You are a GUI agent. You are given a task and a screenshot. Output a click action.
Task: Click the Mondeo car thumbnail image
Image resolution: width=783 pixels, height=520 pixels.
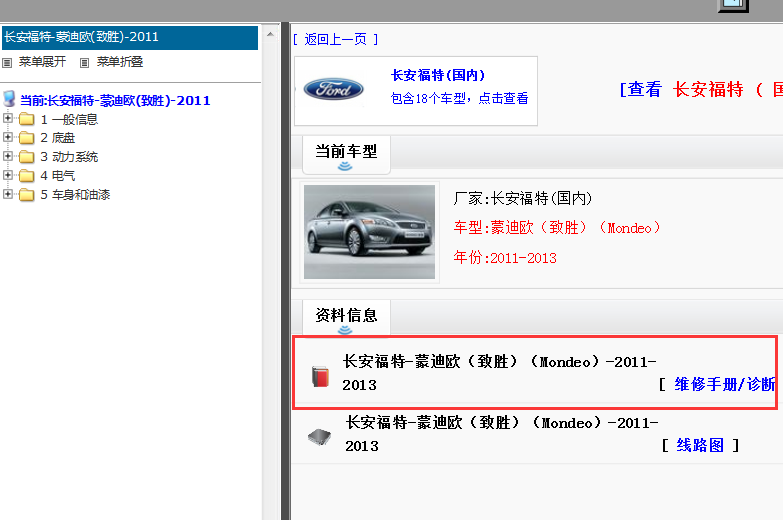point(370,232)
